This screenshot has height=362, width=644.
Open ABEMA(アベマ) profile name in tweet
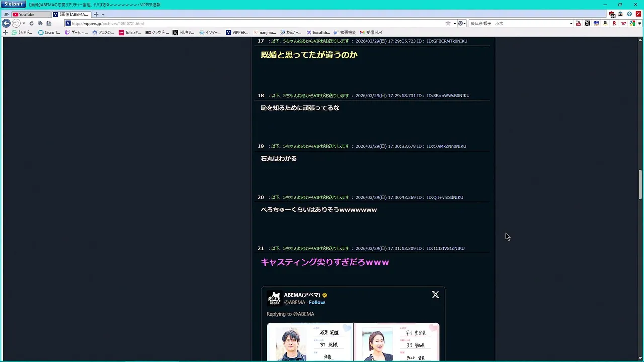(302, 295)
